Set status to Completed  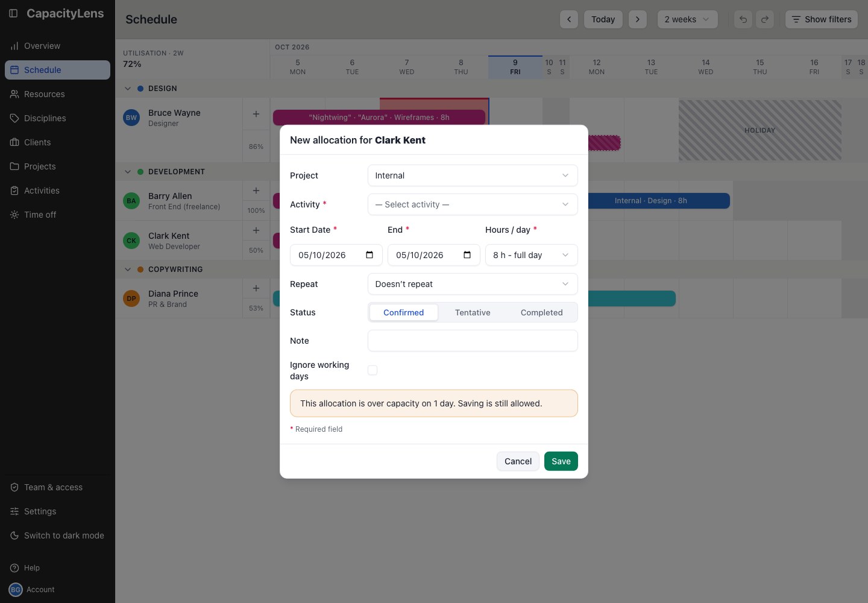click(x=542, y=312)
